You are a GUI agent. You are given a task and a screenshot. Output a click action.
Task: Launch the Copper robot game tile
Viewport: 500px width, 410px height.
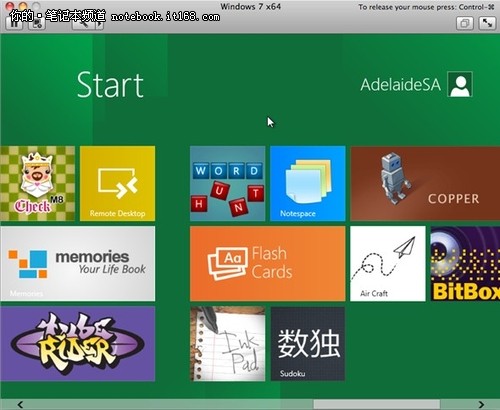[x=425, y=183]
